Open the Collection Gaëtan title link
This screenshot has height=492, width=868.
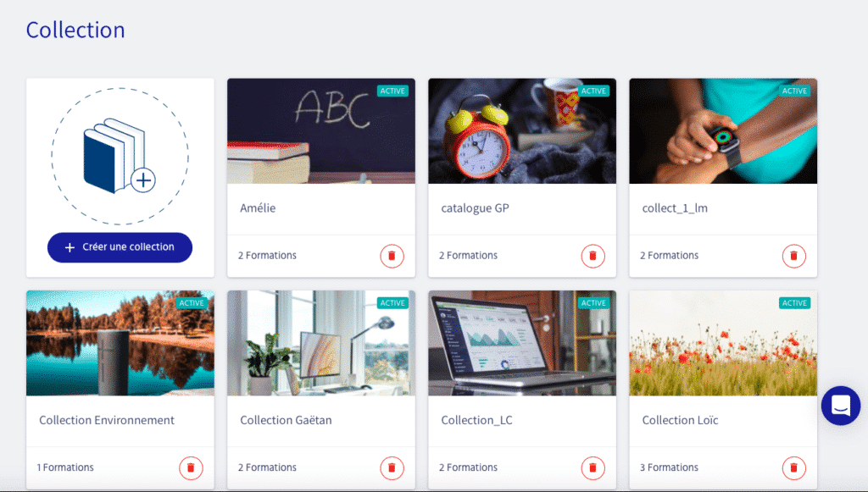pyautogui.click(x=286, y=420)
